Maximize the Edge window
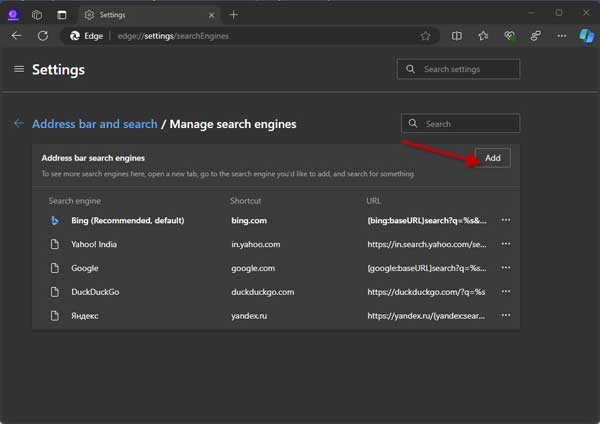Screen dimensions: 600x424 [559, 13]
